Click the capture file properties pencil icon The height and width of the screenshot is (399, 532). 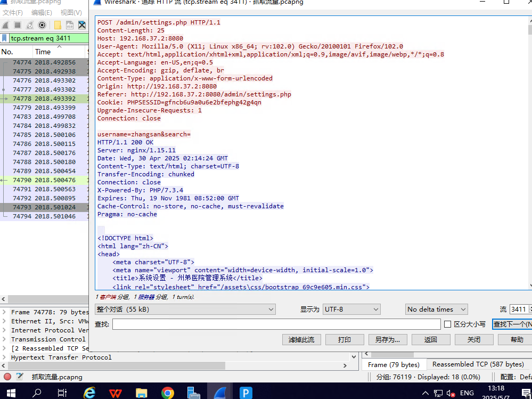point(20,377)
